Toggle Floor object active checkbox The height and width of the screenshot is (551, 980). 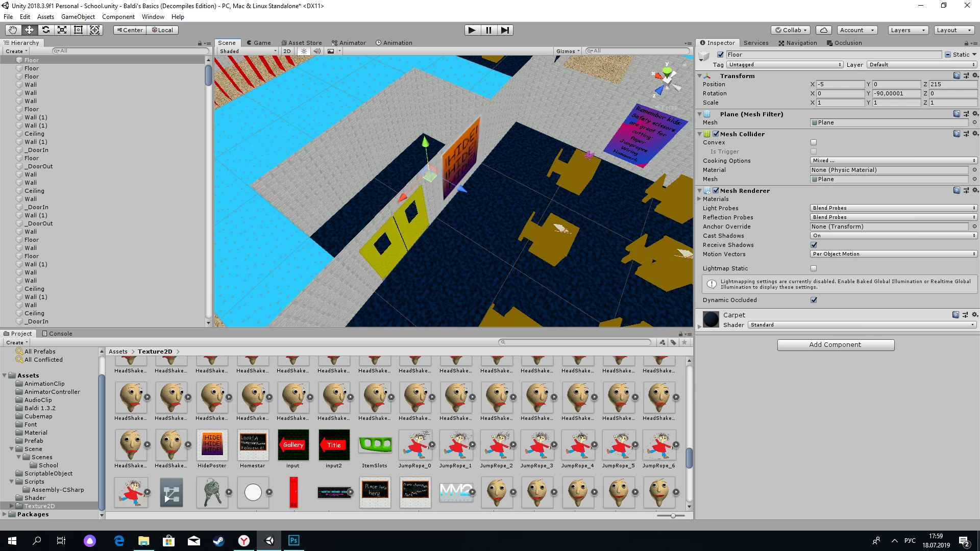[720, 55]
